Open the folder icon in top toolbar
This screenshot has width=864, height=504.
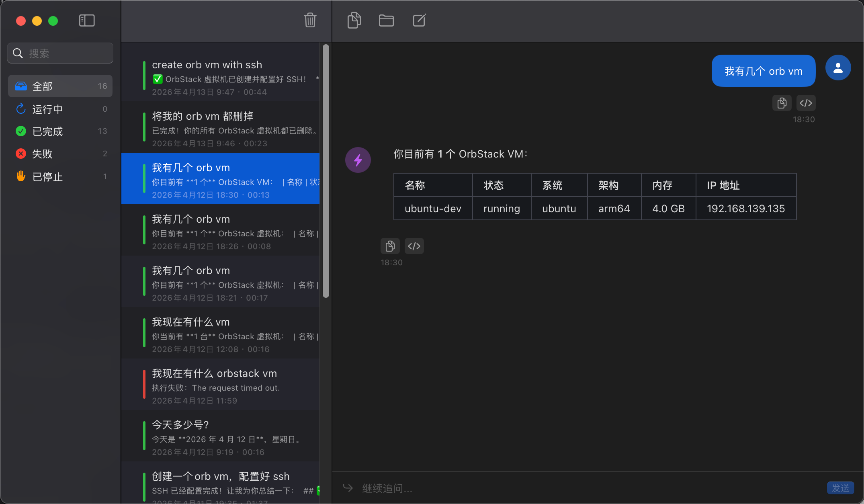386,20
